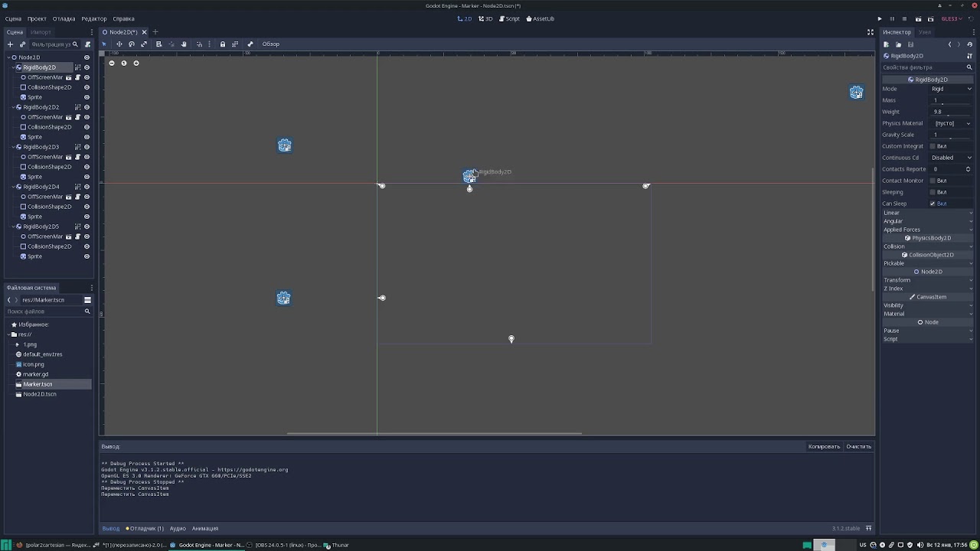Attach script icon in Scene dock
This screenshot has height=551, width=980.
click(87, 44)
